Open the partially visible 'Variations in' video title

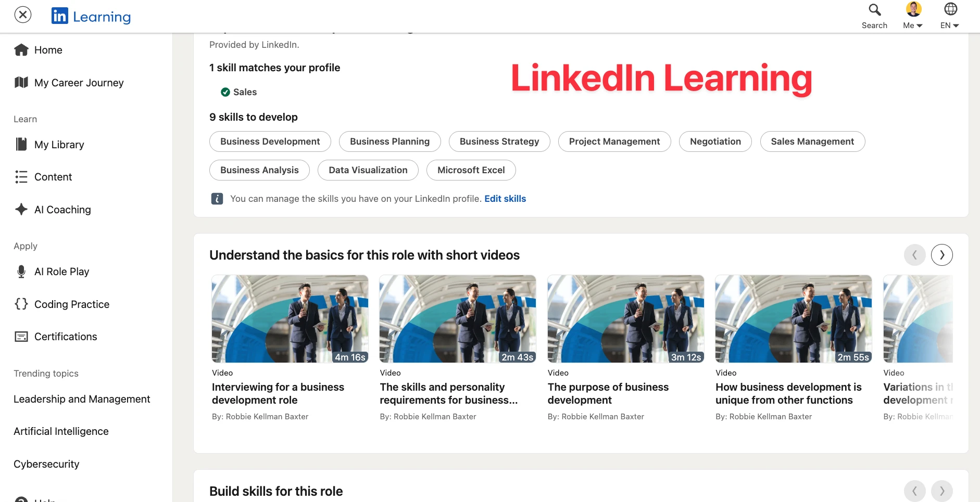[918, 393]
